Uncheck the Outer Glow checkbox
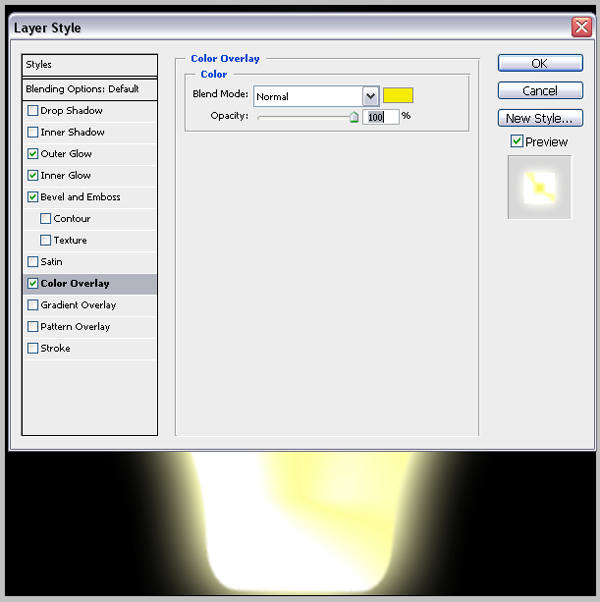 point(33,154)
